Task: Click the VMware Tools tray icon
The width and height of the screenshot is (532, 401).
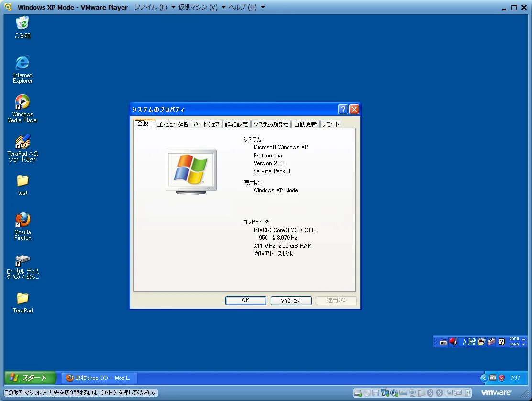Action: click(x=493, y=378)
